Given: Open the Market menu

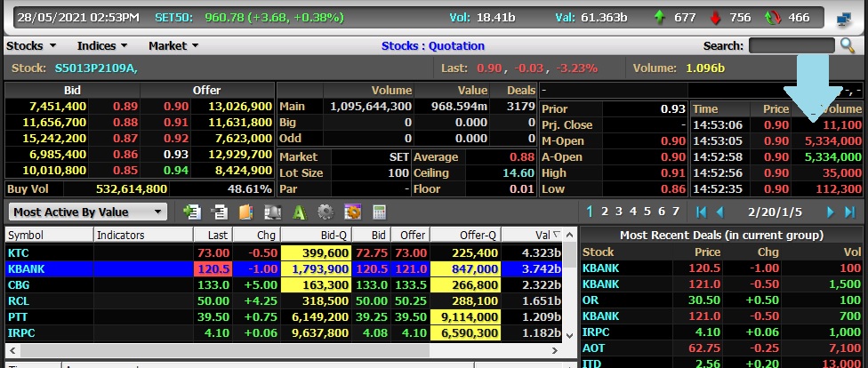Looking at the screenshot, I should 173,45.
